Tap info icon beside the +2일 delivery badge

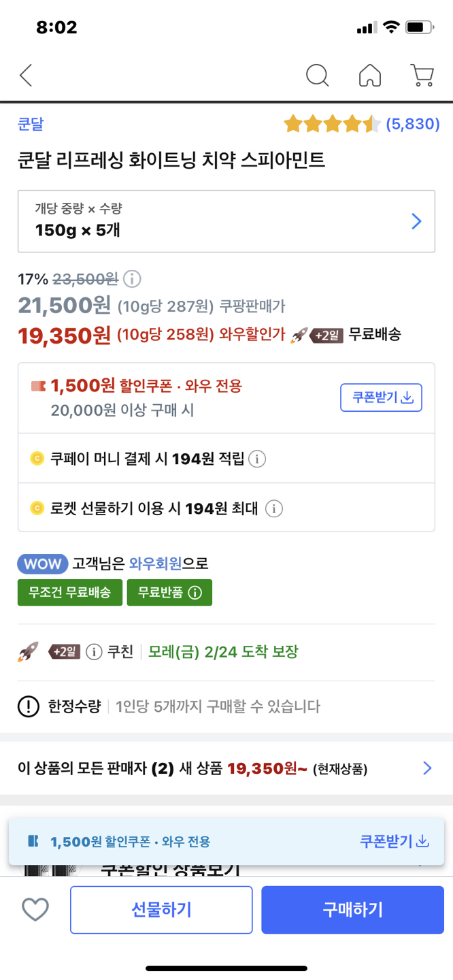click(95, 652)
